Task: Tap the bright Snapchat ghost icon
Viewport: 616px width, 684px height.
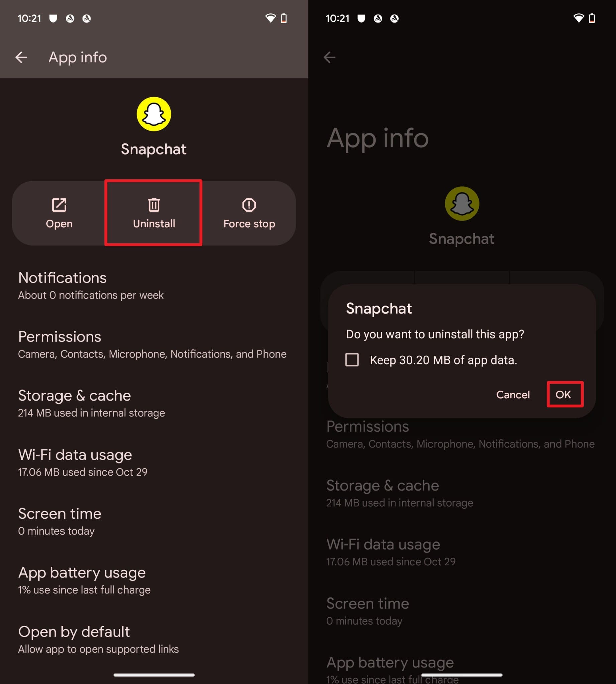Action: [154, 114]
